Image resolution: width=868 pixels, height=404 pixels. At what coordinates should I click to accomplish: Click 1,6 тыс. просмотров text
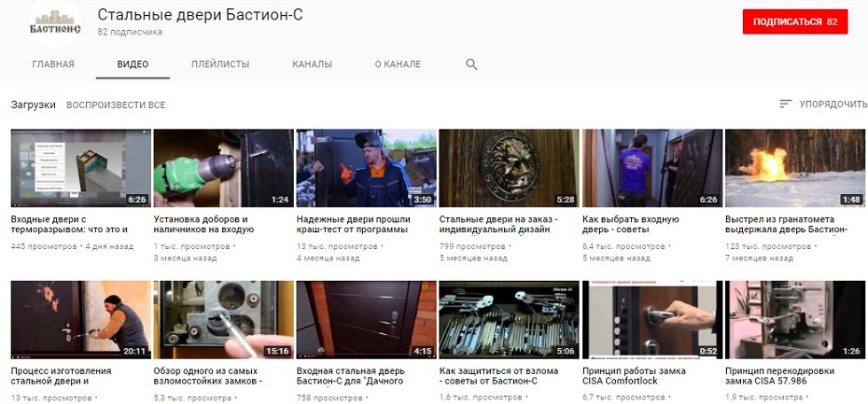coord(480,397)
